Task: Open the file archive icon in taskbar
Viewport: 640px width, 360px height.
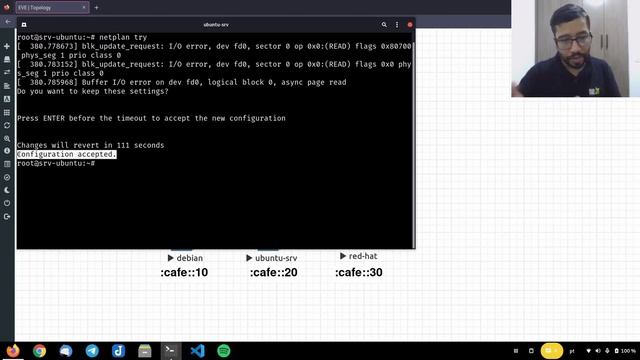Action: coord(145,351)
